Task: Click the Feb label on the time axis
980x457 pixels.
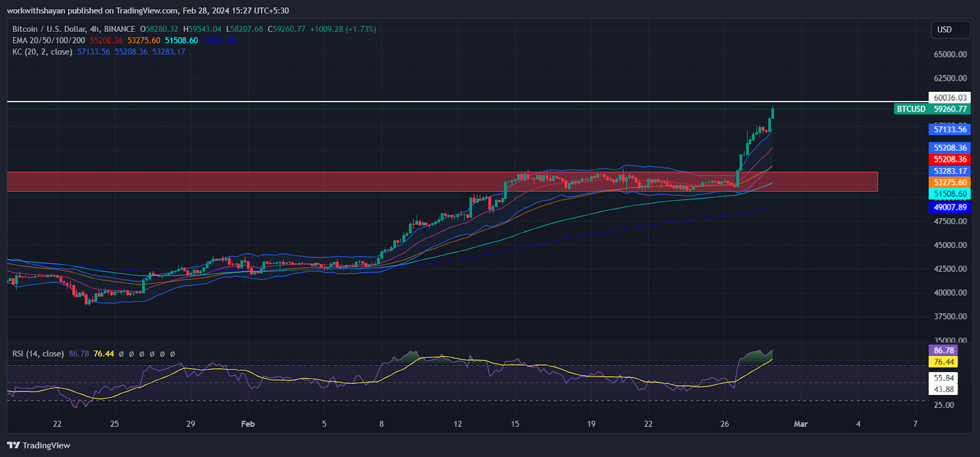Action: 247,424
